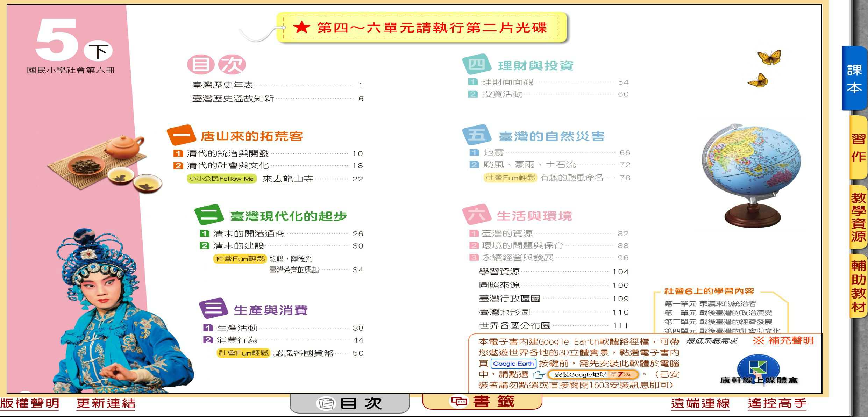Click the 目次 bottom button
Screen dimensions: 868x417
pyautogui.click(x=349, y=403)
